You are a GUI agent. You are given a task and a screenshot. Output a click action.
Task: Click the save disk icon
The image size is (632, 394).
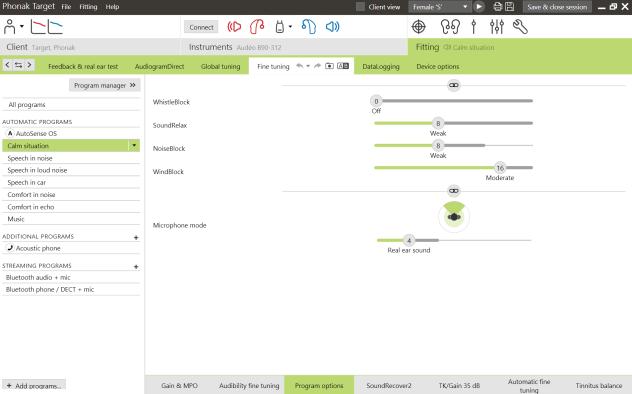(x=509, y=6)
